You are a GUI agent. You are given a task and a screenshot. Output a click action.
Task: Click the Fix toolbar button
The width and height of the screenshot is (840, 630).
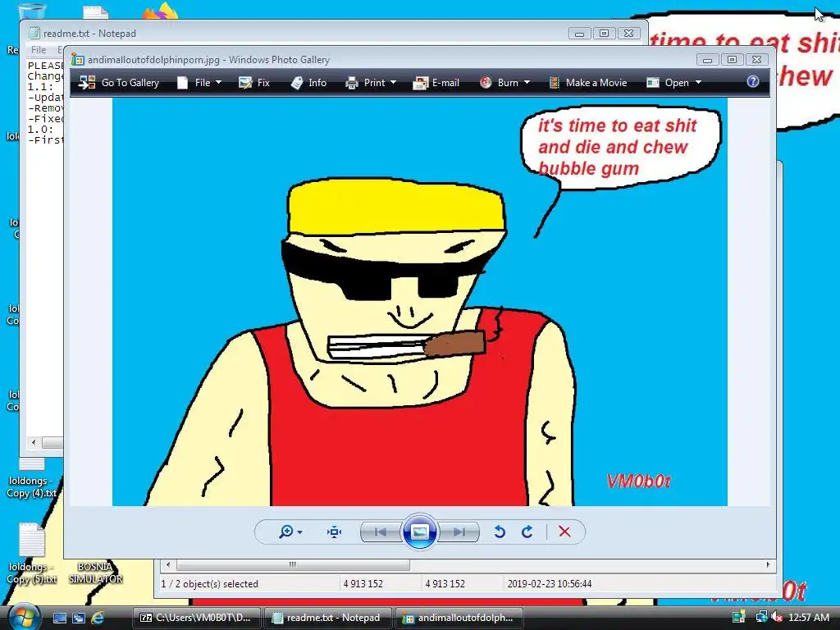254,83
